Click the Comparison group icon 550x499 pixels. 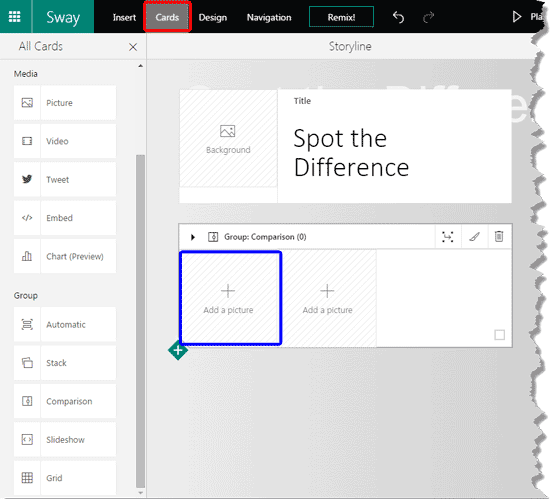(x=27, y=401)
